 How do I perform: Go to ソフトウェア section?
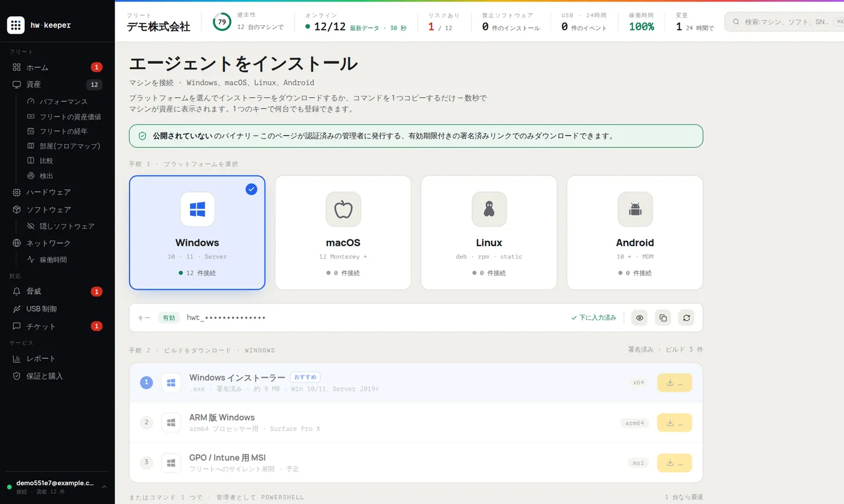click(x=57, y=210)
